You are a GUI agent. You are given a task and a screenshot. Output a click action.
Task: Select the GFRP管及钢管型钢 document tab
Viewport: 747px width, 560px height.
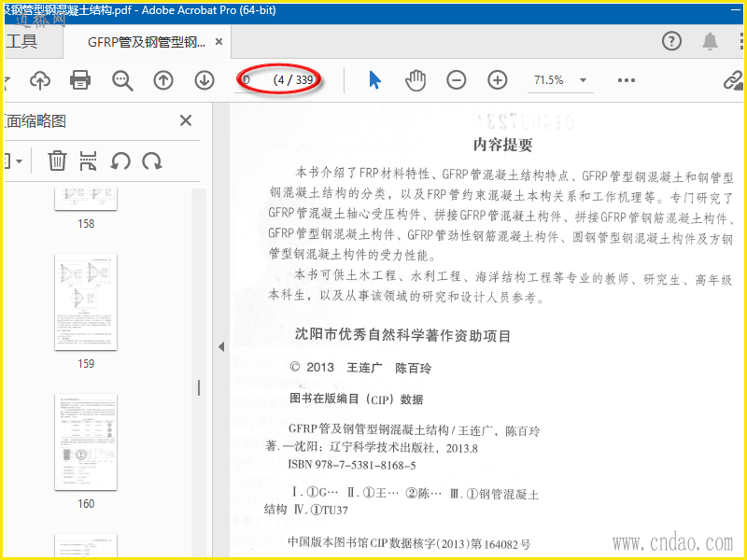(147, 42)
